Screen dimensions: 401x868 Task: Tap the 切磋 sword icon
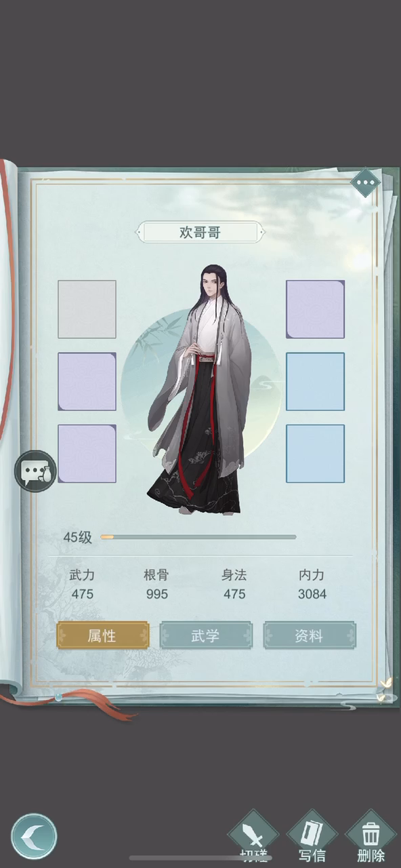[253, 837]
